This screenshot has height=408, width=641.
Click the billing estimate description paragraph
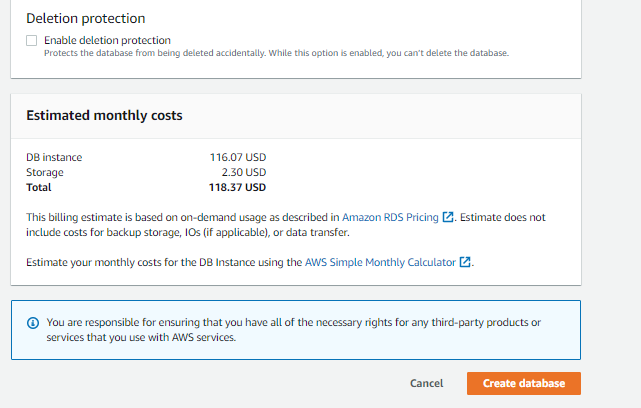pos(180,224)
